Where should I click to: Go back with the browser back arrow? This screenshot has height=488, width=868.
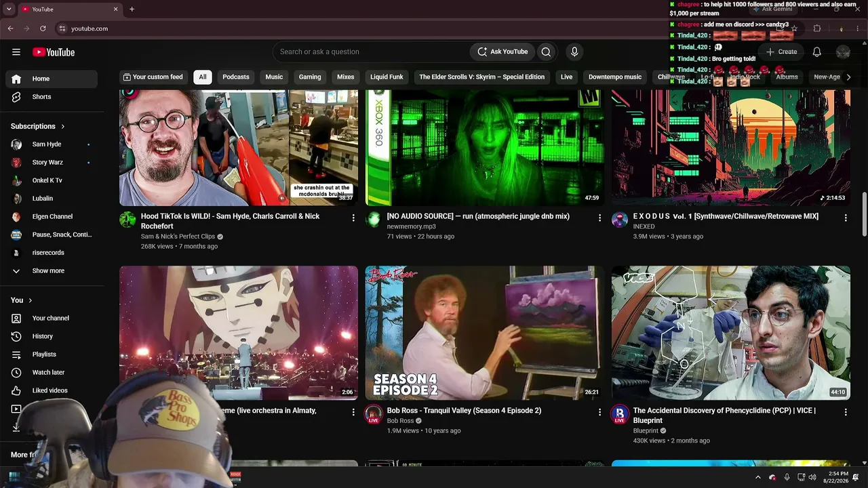click(10, 28)
